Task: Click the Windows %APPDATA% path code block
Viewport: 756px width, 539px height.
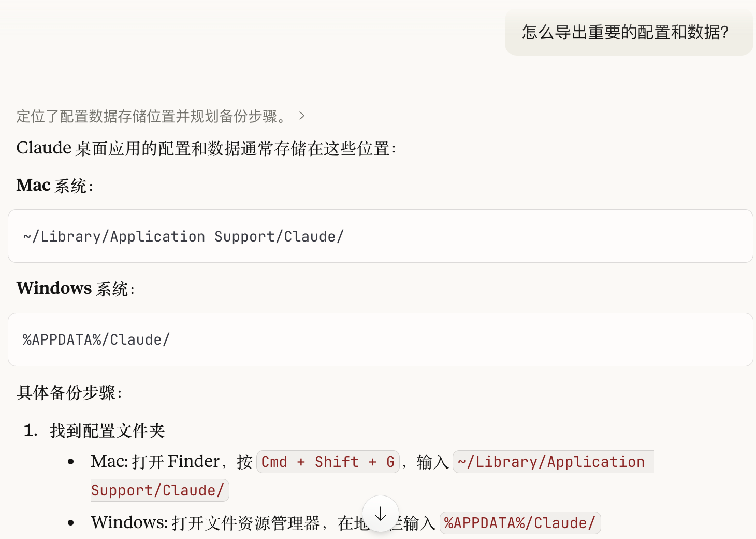Action: 380,339
